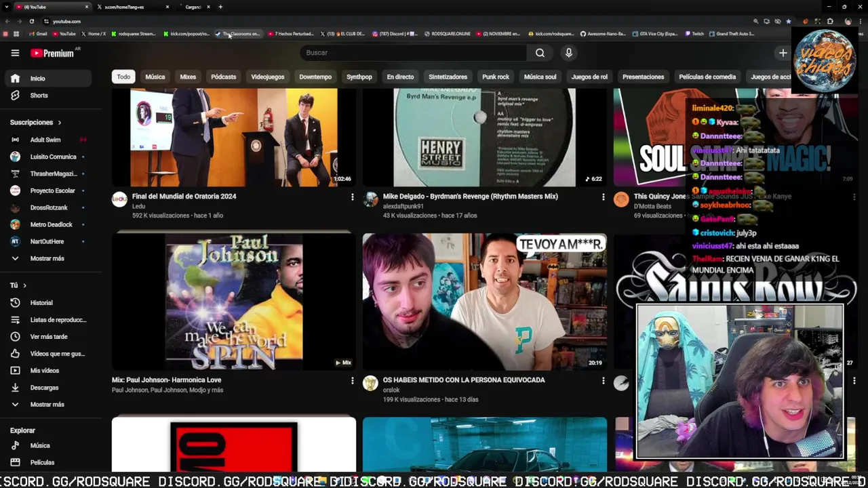Select the Mixes filter chip

coord(188,77)
